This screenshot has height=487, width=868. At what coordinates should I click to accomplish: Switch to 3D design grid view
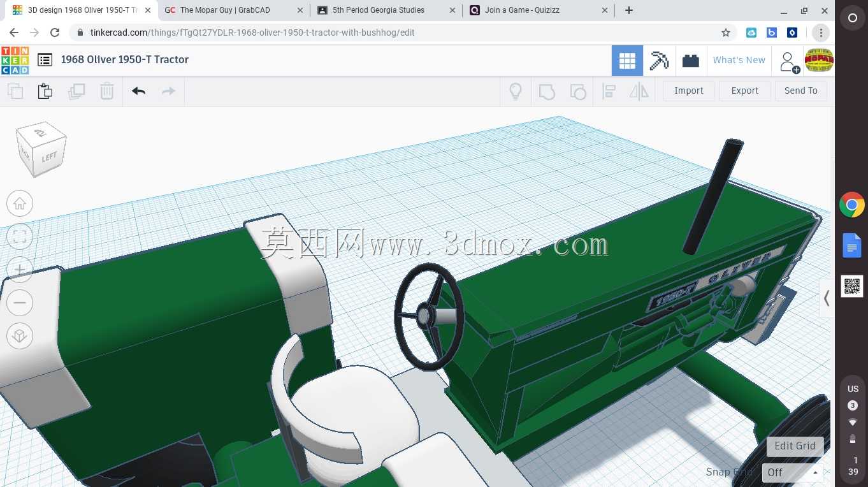coord(627,61)
